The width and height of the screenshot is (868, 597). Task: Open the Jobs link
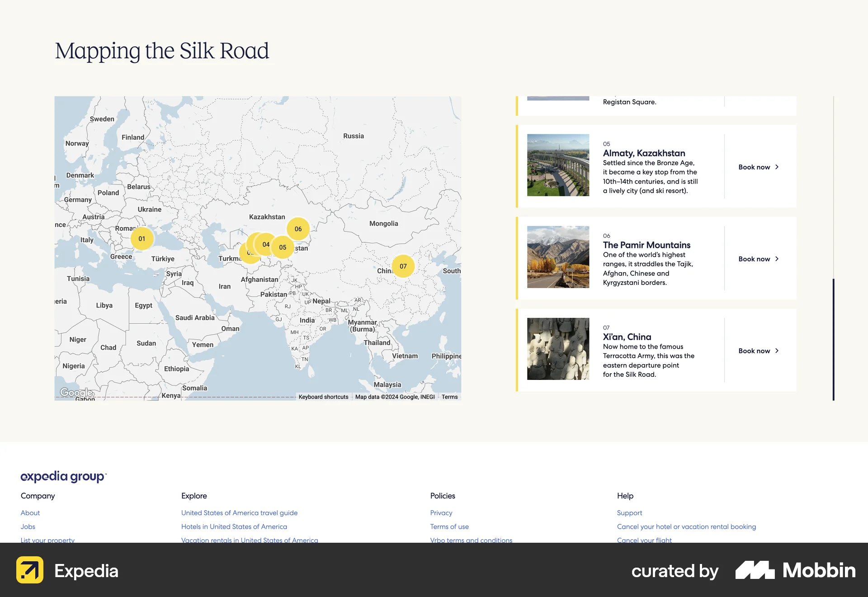[28, 526]
